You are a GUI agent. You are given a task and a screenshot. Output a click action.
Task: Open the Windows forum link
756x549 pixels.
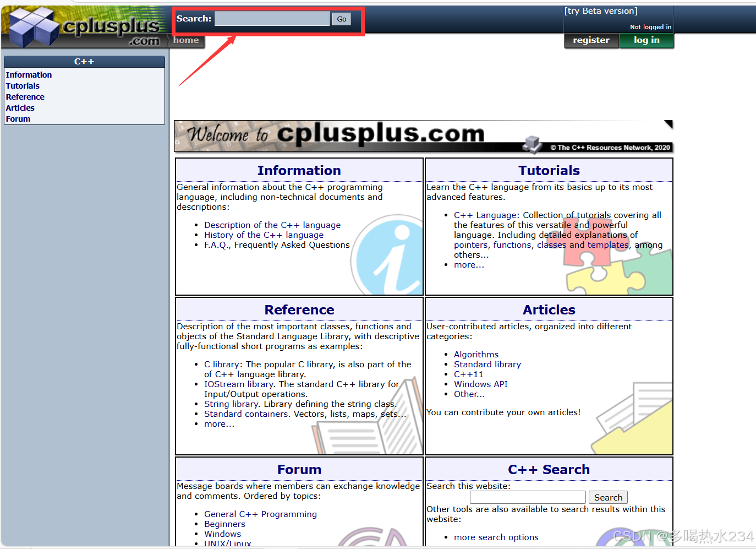point(223,534)
